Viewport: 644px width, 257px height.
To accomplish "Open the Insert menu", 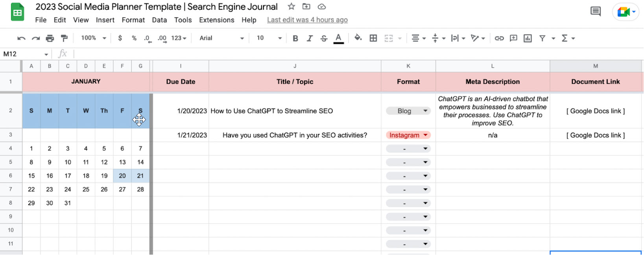I will tap(105, 20).
